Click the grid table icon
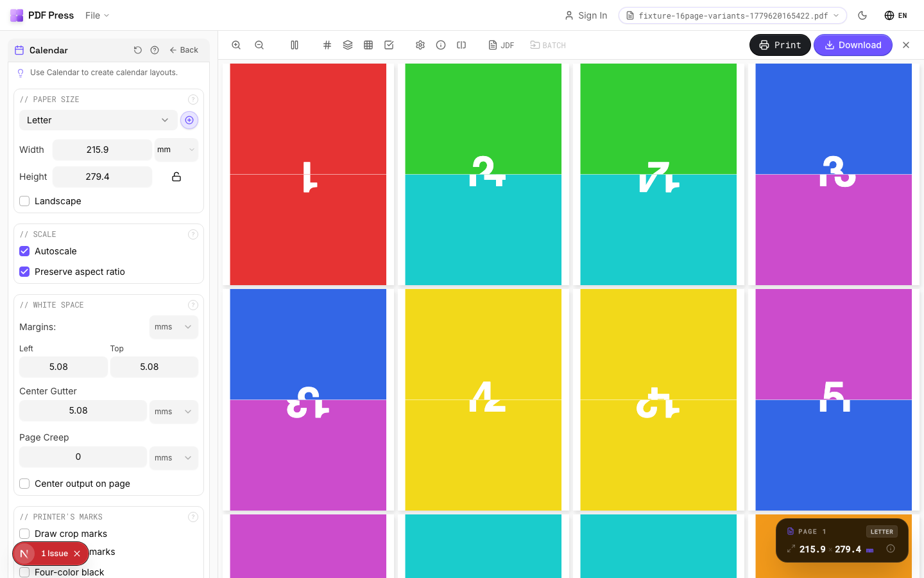Image resolution: width=924 pixels, height=578 pixels. [x=368, y=45]
